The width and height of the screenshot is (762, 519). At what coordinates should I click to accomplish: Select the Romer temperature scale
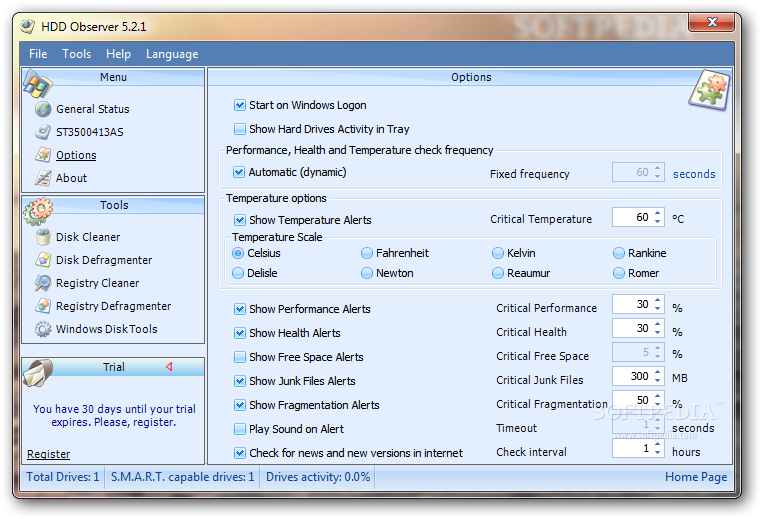619,273
